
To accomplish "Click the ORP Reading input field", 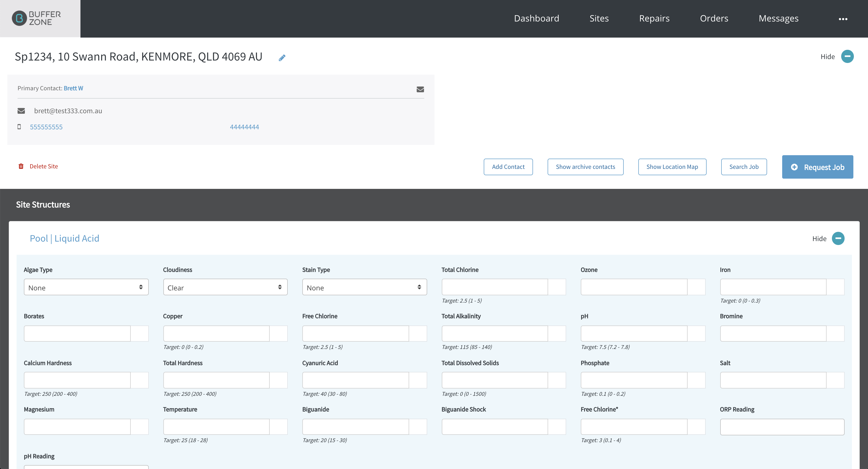I will tap(782, 427).
